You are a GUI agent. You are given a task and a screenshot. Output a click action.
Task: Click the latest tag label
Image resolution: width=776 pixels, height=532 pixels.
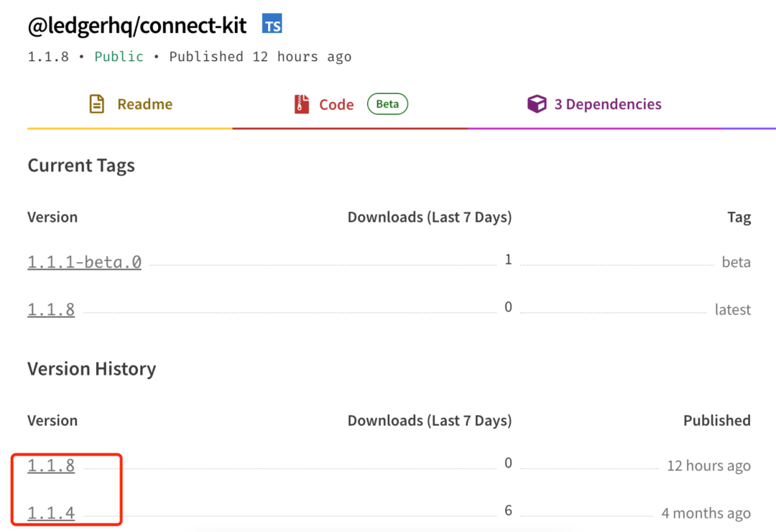732,309
